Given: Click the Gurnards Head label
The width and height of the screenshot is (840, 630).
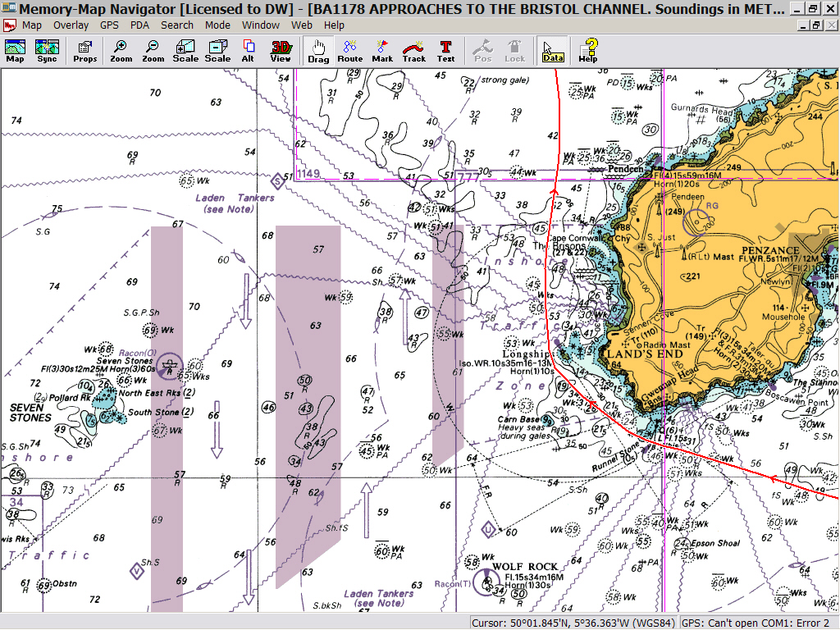Looking at the screenshot, I should (x=702, y=109).
